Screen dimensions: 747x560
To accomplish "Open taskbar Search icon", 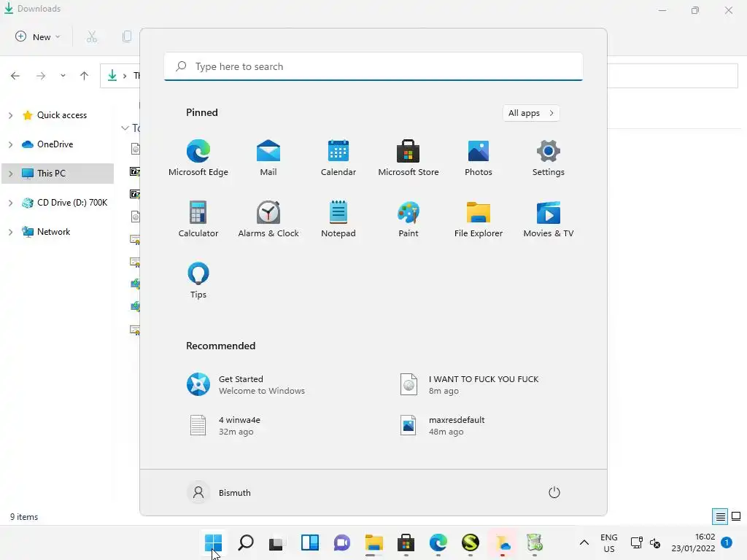I will (246, 542).
